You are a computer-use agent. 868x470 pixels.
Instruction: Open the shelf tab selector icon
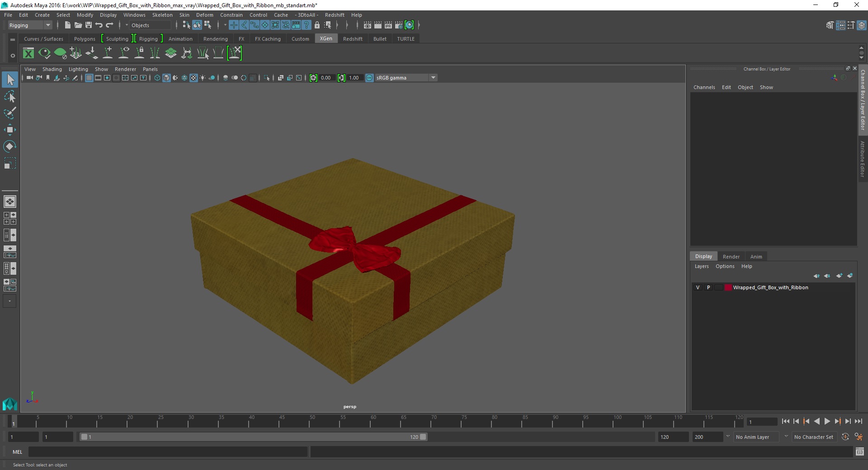point(13,39)
